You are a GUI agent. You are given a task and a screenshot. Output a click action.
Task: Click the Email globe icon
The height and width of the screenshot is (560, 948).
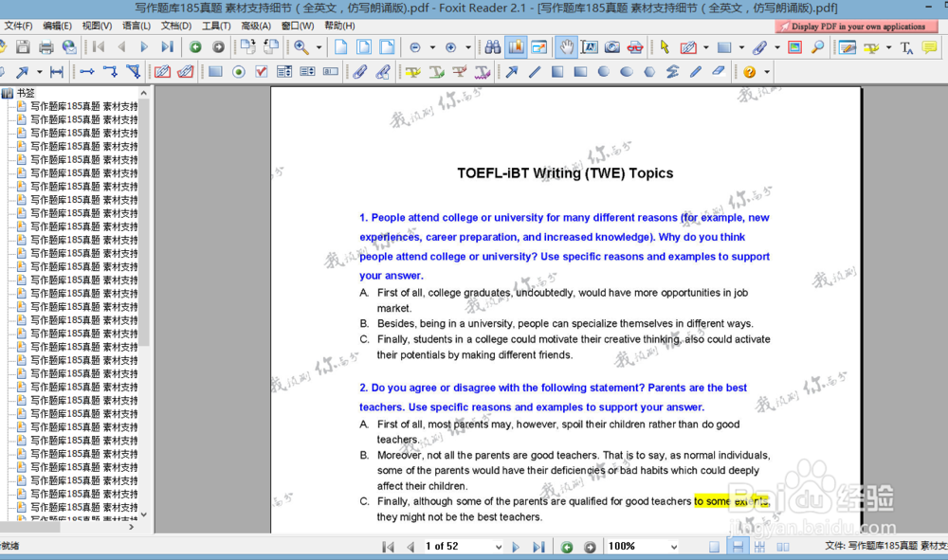[69, 47]
